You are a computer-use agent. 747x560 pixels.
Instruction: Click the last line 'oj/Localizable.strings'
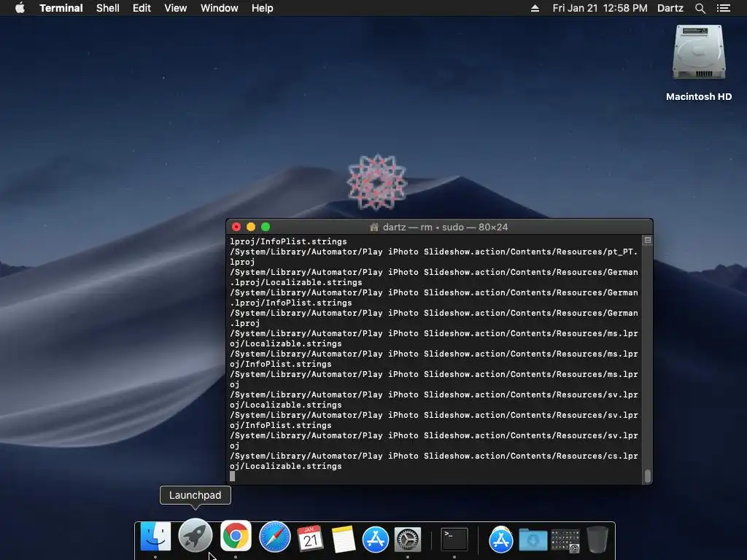(x=286, y=466)
